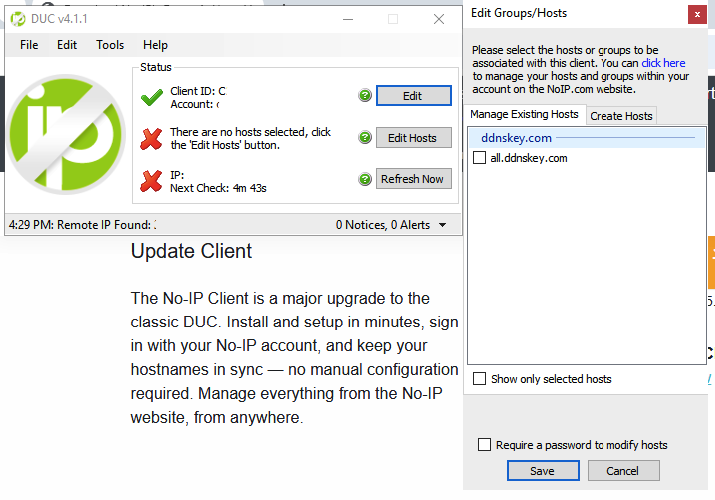Follow the 'click here' link
This screenshot has height=500, width=715.
tap(663, 63)
